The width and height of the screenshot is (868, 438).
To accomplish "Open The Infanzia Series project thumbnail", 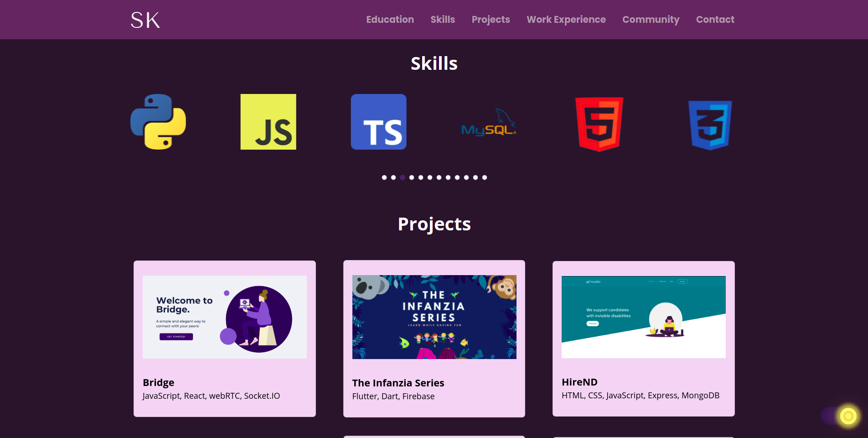I will (434, 317).
